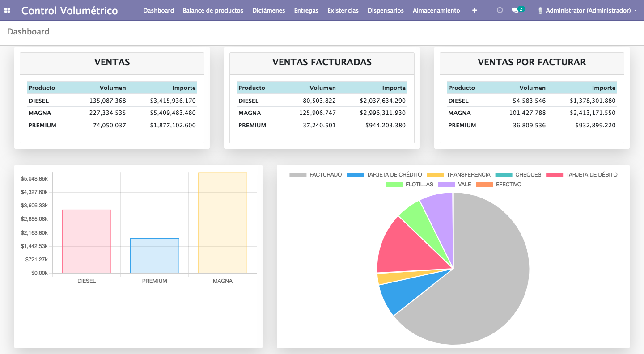Screen dimensions: 644x354
Task: Click the plus icon in navbar
Action: 475,10
